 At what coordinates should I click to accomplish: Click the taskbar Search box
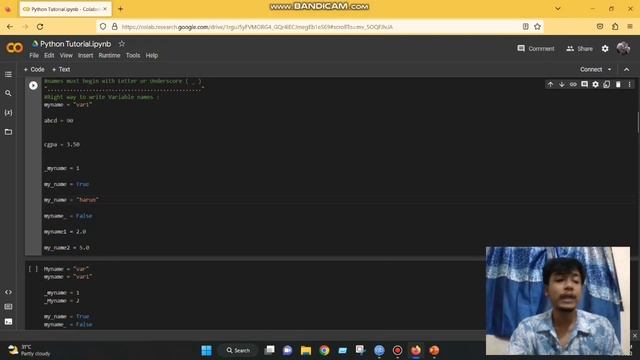pos(238,350)
